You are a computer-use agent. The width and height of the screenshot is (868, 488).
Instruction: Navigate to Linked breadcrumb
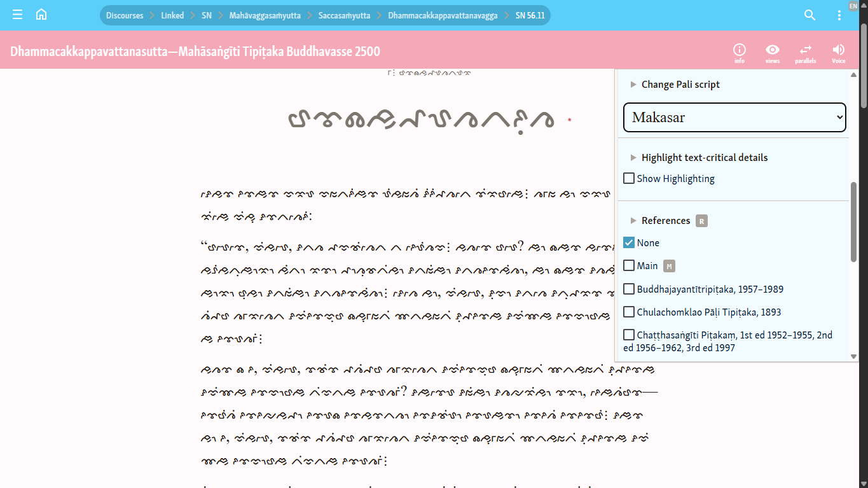click(172, 15)
